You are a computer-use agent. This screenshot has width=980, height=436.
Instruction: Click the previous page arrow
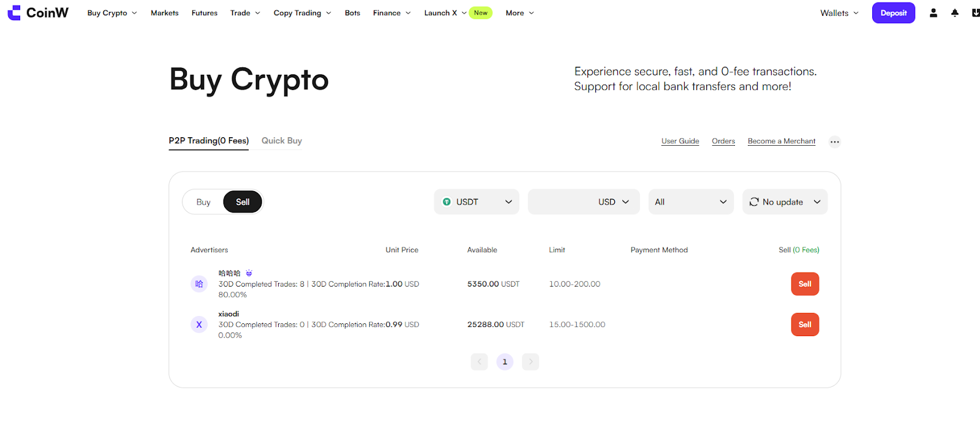click(x=480, y=362)
